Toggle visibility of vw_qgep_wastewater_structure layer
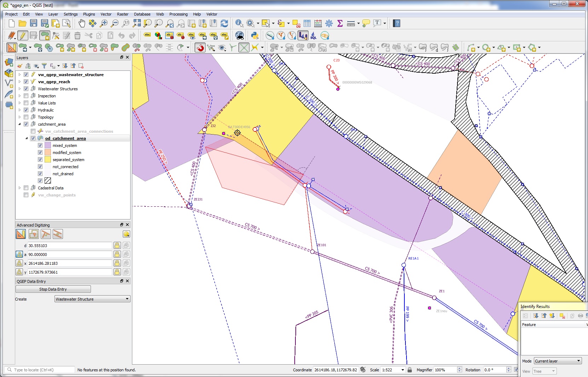This screenshot has width=588, height=377. point(26,75)
